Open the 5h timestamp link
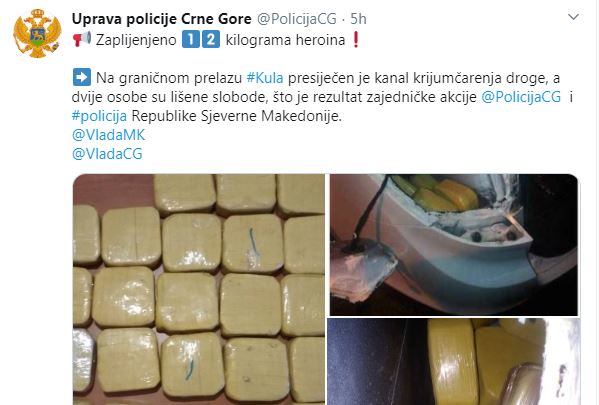This screenshot has width=599, height=405. pyautogui.click(x=358, y=19)
